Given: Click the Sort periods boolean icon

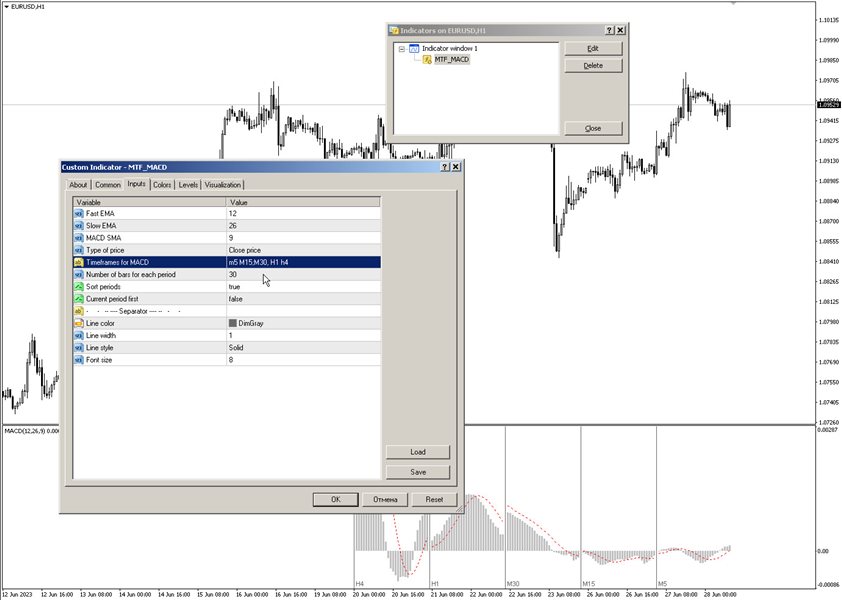Looking at the screenshot, I should 80,286.
